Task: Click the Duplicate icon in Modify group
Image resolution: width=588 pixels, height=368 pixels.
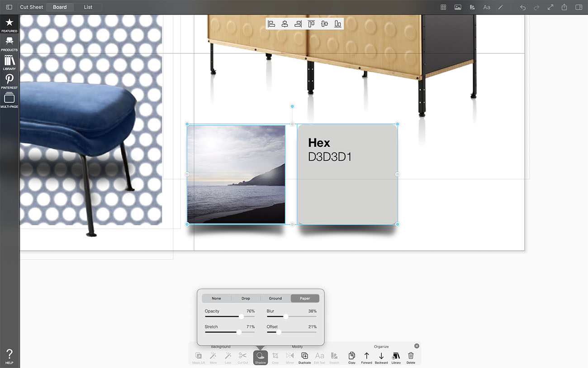Action: 304,357
